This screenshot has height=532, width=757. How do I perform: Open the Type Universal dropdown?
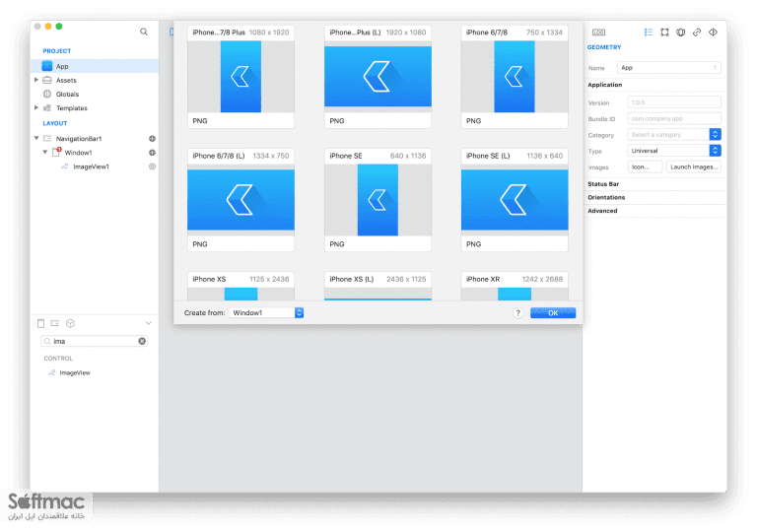coord(674,151)
